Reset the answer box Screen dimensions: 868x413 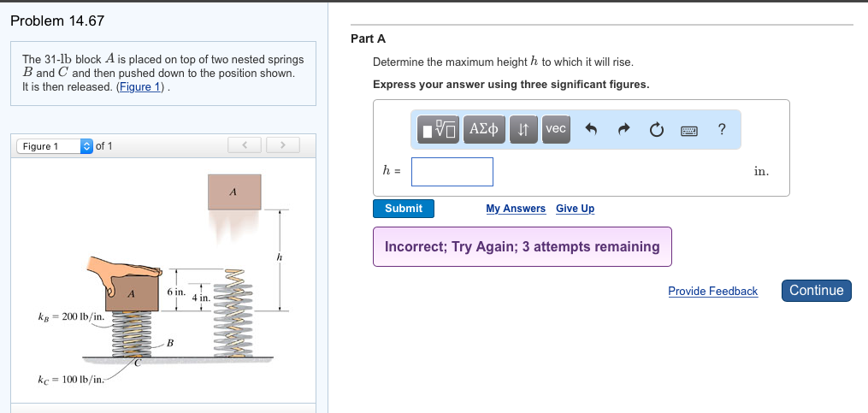pyautogui.click(x=656, y=130)
